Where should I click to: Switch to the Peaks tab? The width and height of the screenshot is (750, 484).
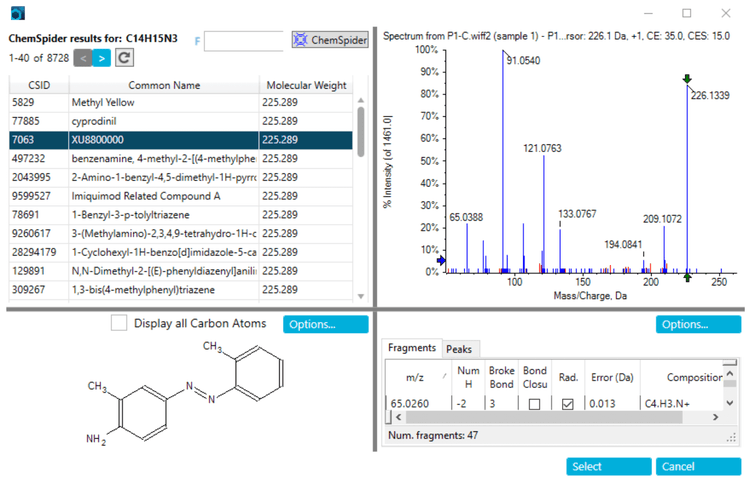[461, 348]
